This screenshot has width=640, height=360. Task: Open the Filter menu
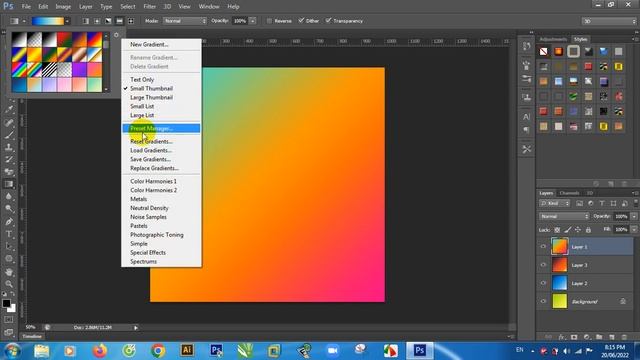pyautogui.click(x=149, y=7)
